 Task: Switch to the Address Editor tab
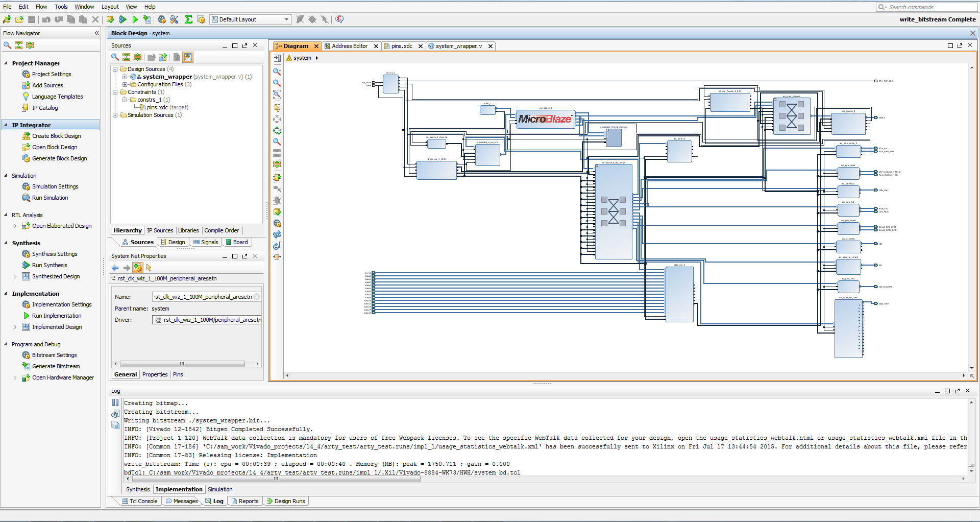click(x=349, y=46)
